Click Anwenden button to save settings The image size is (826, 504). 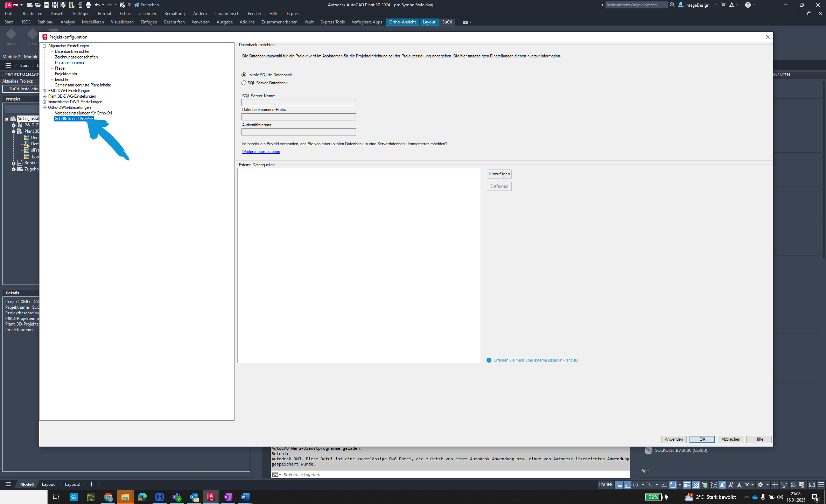coord(673,439)
